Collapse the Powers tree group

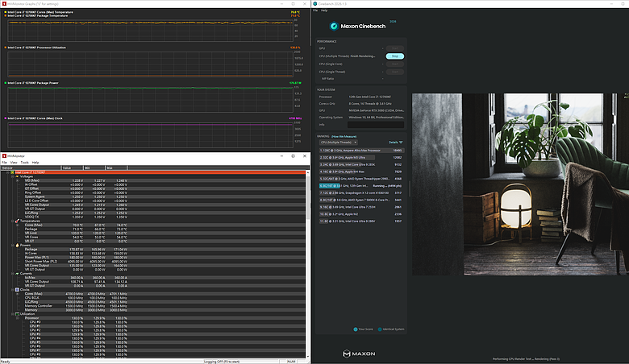12,245
